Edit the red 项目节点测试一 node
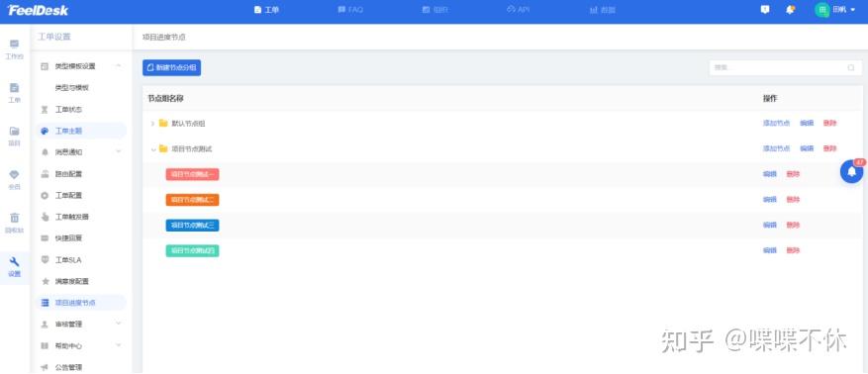Image resolution: width=868 pixels, height=374 pixels. coord(769,174)
